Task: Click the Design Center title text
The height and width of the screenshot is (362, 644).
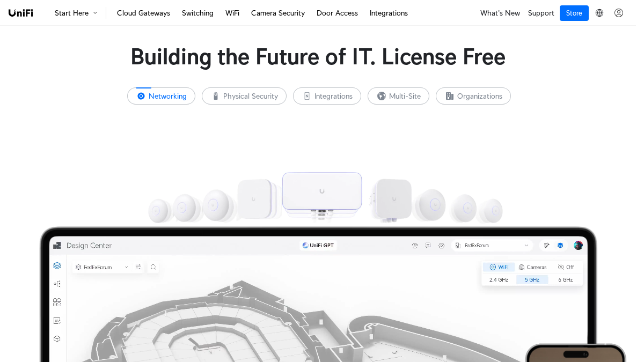Action: tap(89, 246)
